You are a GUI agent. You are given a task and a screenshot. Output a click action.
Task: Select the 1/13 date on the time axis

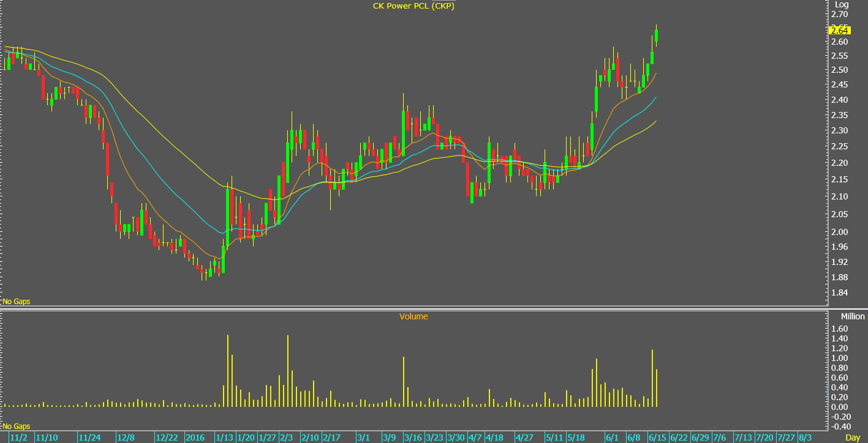coord(224,437)
